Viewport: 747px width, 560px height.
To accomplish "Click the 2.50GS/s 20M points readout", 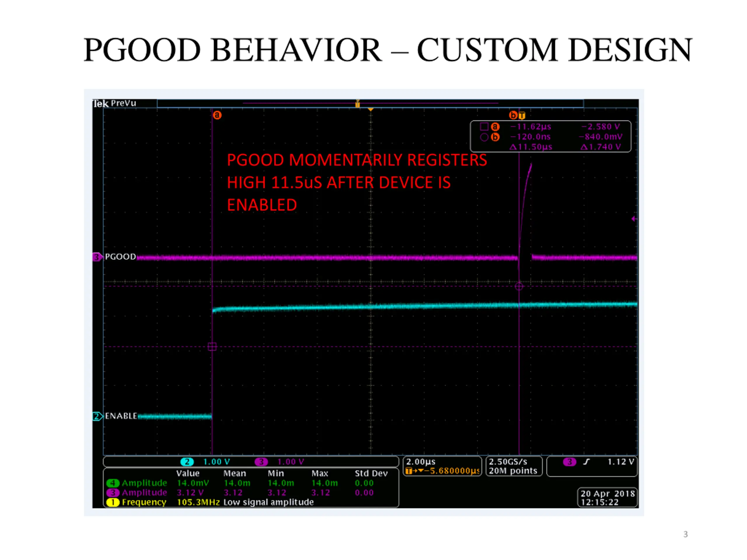I will pos(513,466).
